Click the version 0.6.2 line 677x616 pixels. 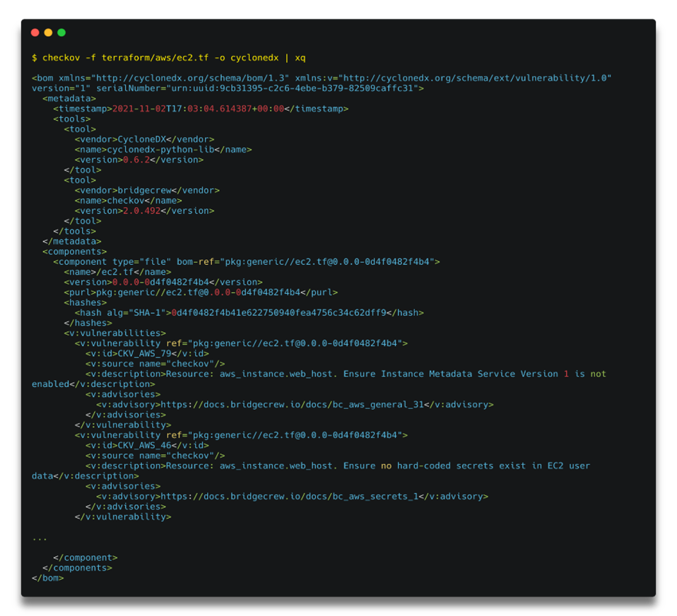(139, 160)
